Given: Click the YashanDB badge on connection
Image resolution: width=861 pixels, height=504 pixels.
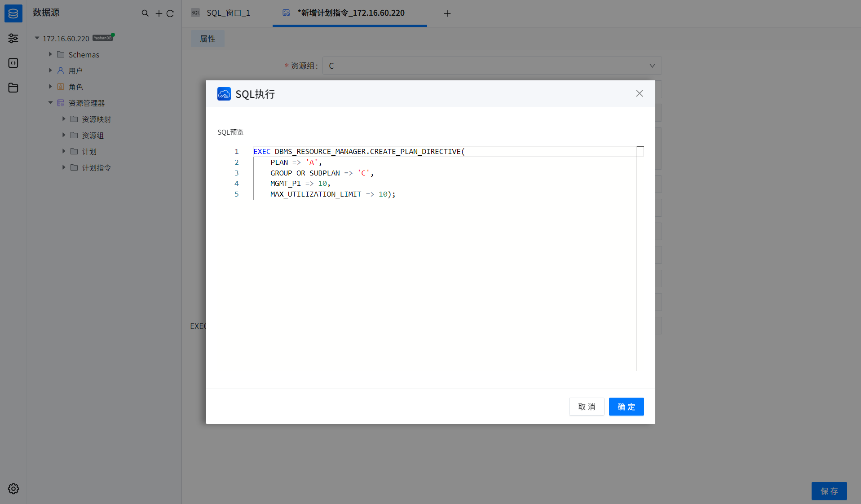Looking at the screenshot, I should click(x=102, y=38).
